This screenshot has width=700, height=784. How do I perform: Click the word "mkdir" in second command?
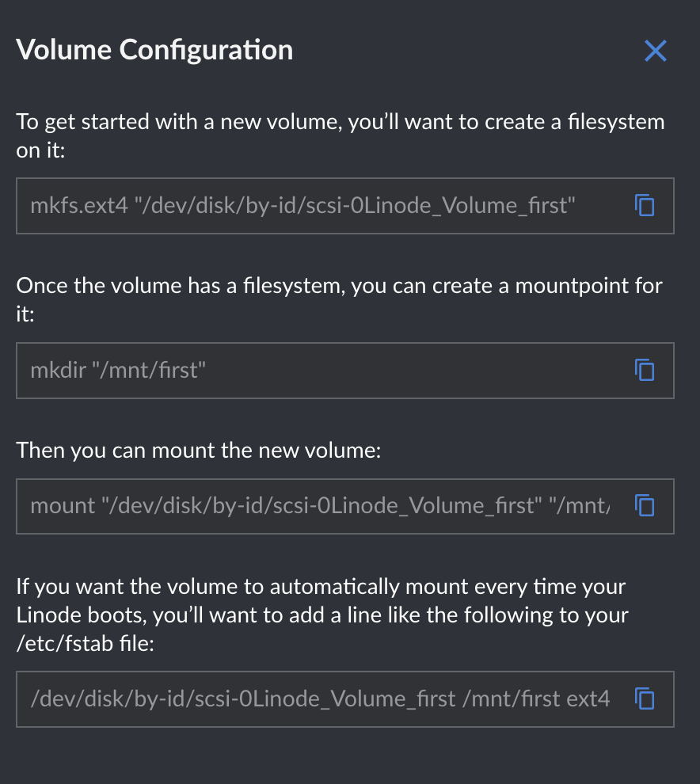[58, 371]
